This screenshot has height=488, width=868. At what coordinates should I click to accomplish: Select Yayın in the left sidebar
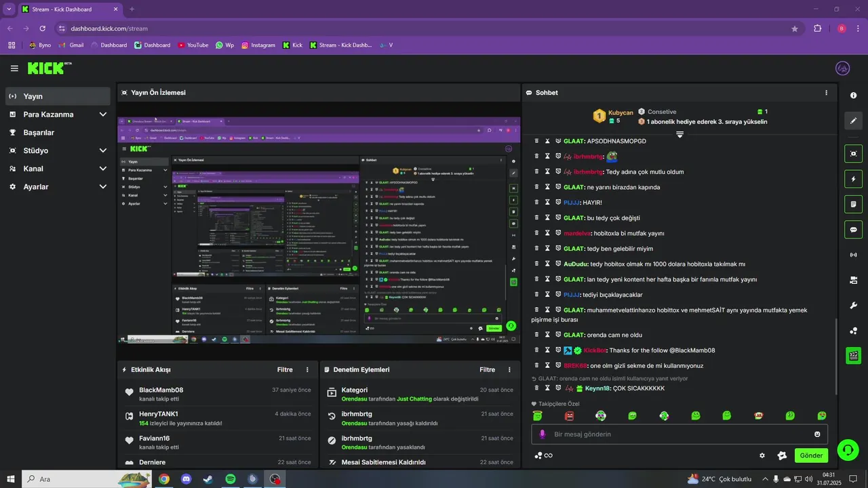pos(58,96)
